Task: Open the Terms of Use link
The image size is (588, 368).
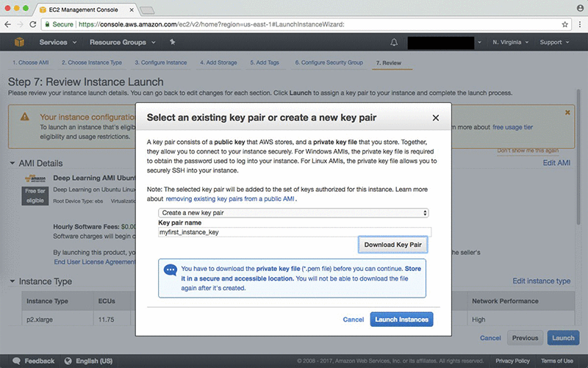Action: [557, 361]
